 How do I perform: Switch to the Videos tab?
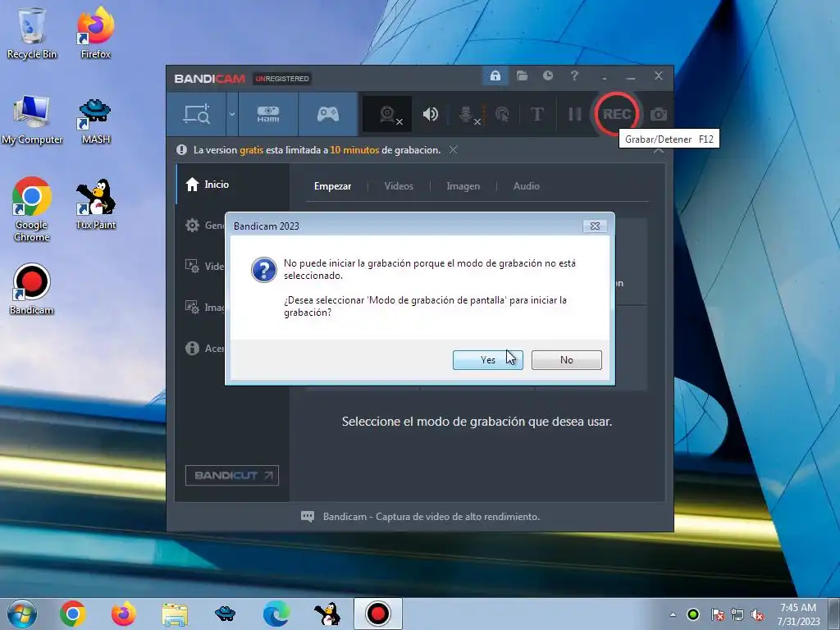pyautogui.click(x=399, y=186)
